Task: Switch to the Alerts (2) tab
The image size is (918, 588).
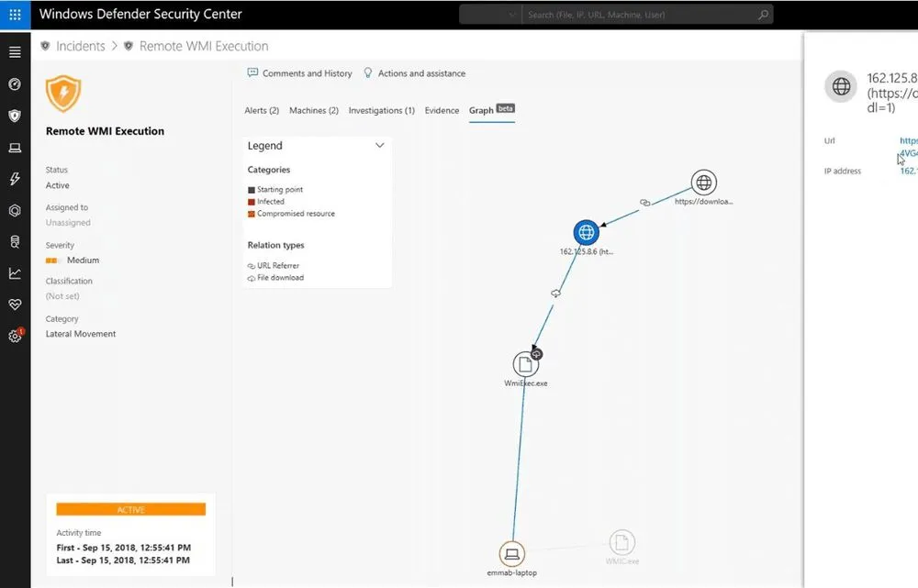Action: click(x=262, y=109)
